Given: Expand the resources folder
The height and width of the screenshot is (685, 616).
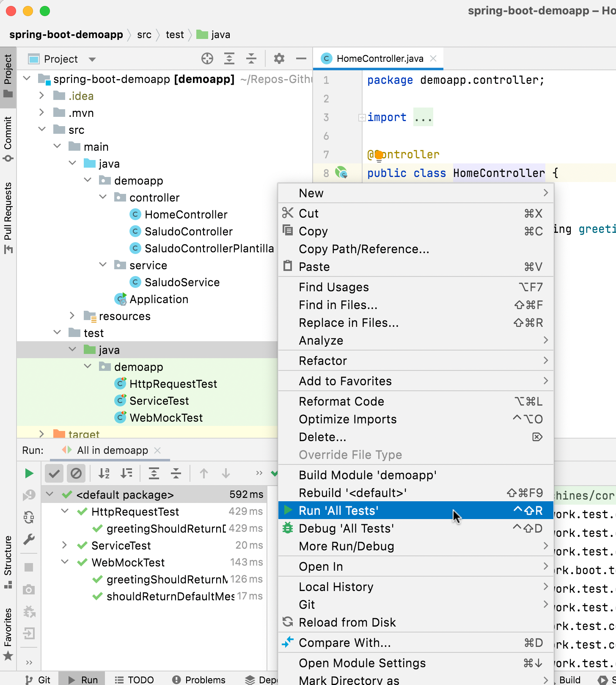Looking at the screenshot, I should coord(72,316).
